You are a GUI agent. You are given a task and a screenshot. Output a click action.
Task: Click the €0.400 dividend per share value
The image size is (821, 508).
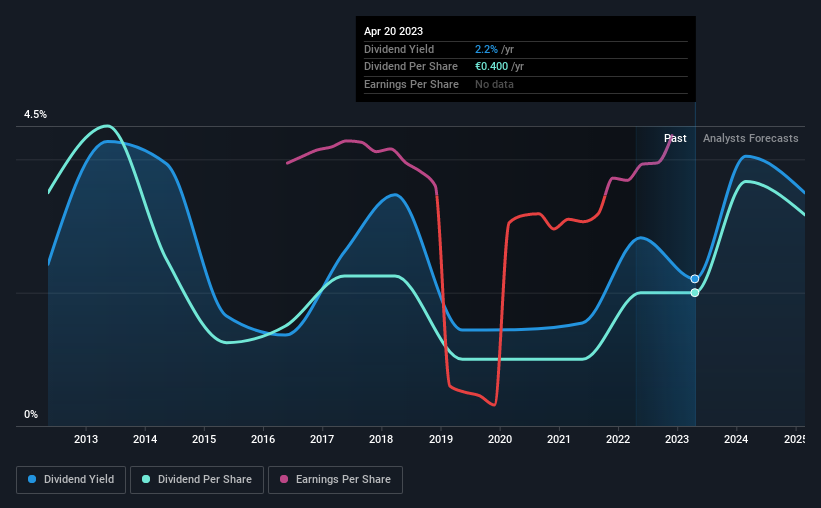491,67
